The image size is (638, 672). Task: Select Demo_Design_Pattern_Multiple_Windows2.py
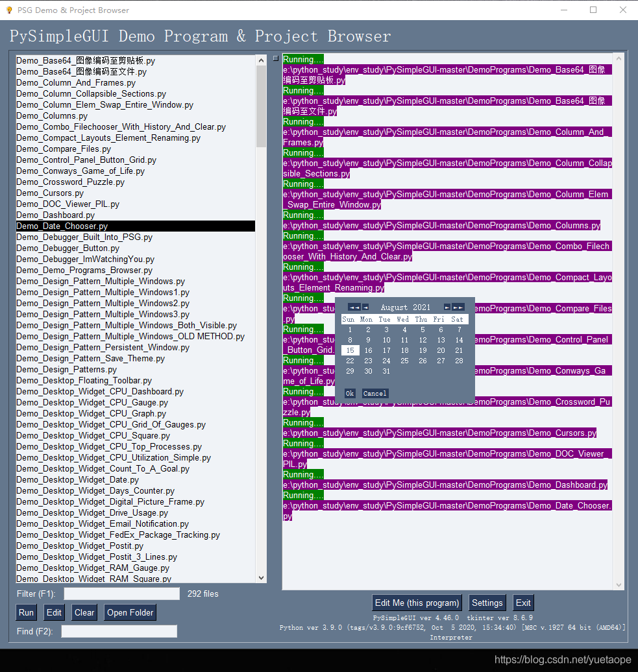tap(136, 303)
